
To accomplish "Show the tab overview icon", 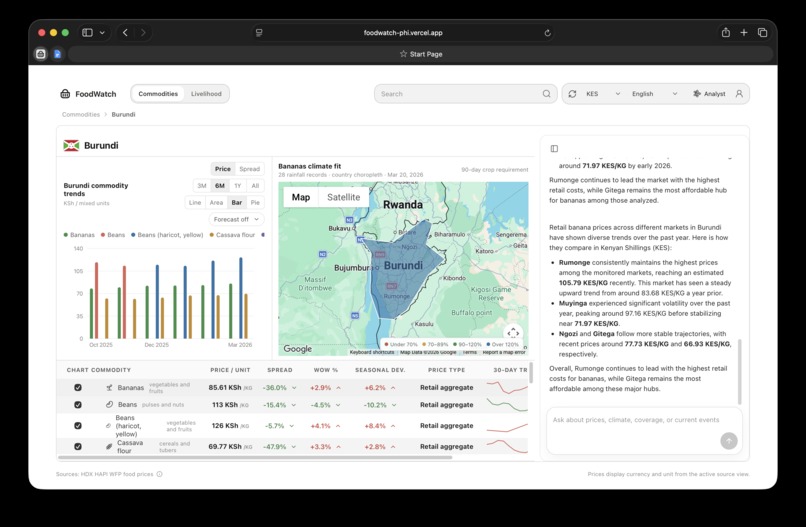I will click(x=762, y=32).
